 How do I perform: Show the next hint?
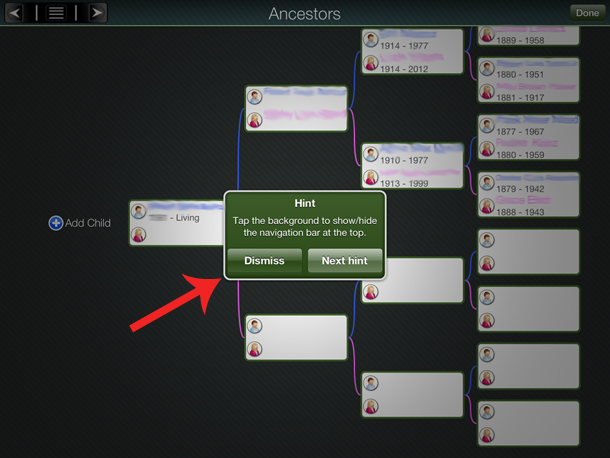pyautogui.click(x=345, y=261)
